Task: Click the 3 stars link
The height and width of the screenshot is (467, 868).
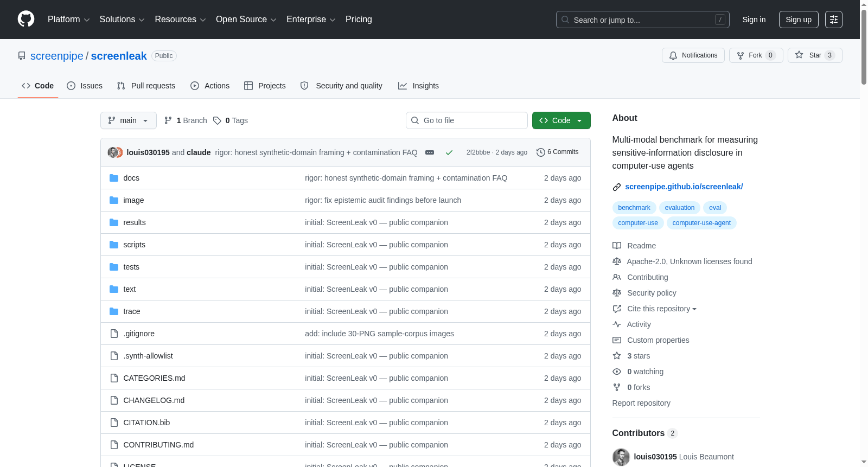Action: 639,356
